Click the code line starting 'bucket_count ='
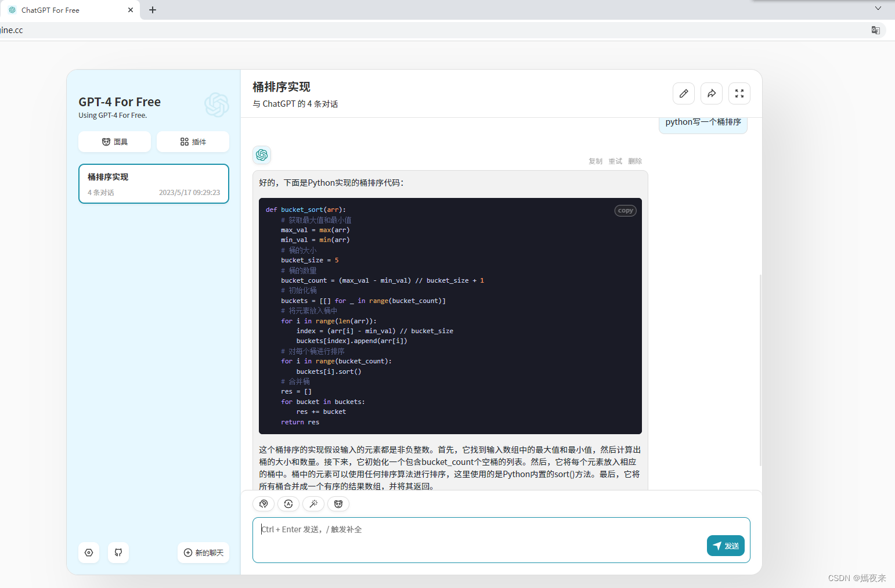Viewport: 895px width, 588px height. coord(382,280)
